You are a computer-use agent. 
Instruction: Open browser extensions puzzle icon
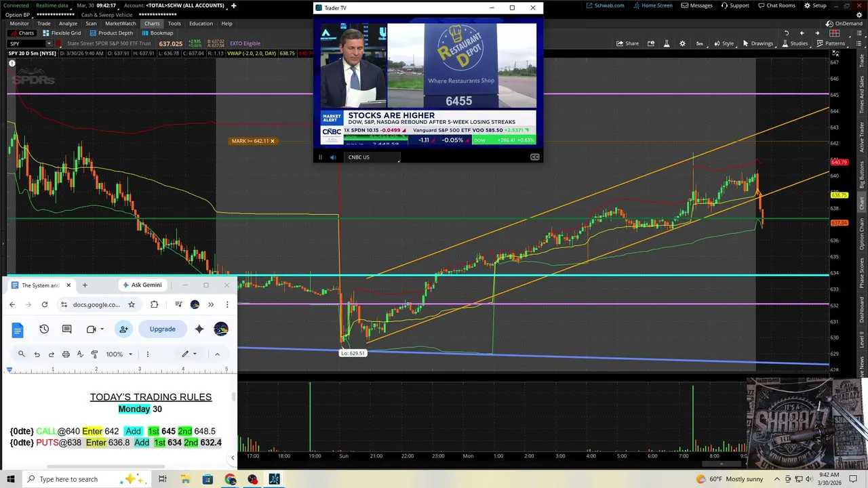154,304
